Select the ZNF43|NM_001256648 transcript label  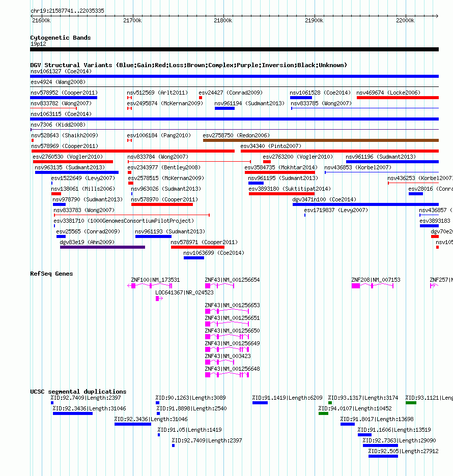click(233, 369)
